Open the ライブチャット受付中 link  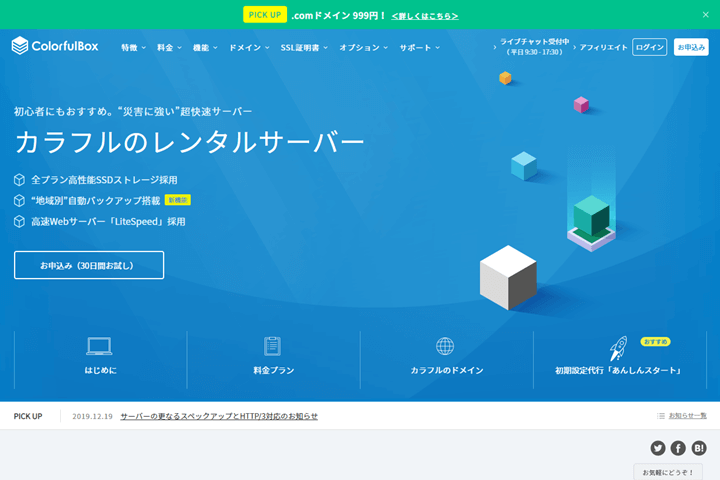coord(534,47)
